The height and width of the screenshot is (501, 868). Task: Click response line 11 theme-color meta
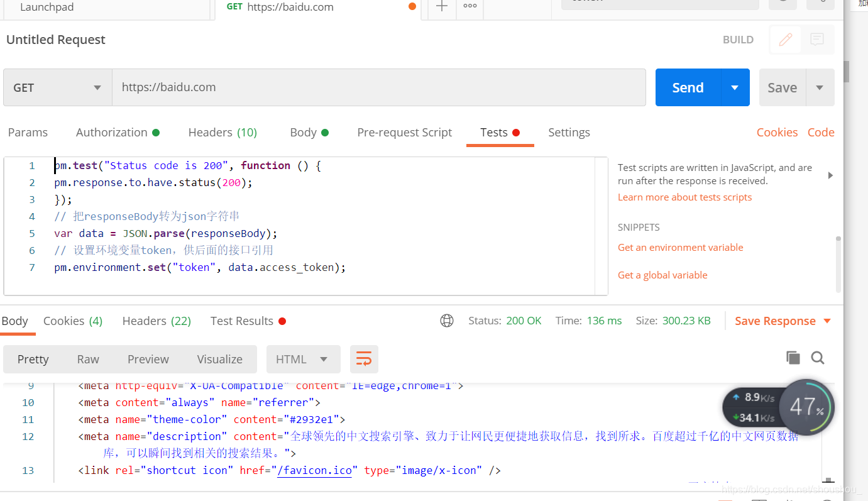click(x=212, y=419)
